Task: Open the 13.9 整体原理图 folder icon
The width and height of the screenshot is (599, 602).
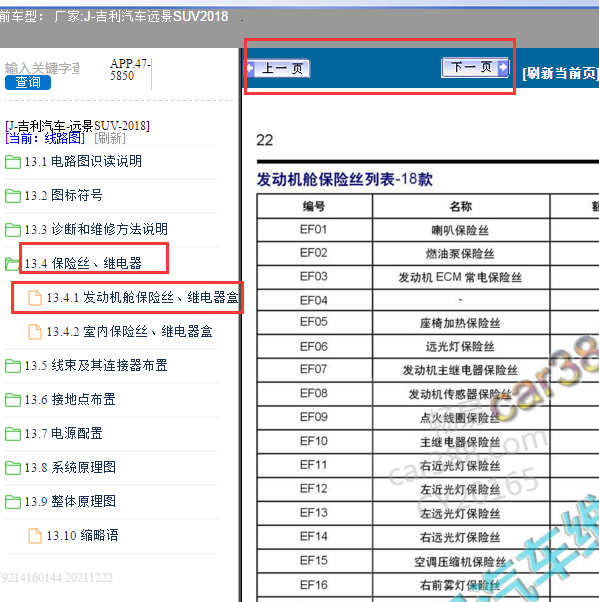Action: (13, 502)
